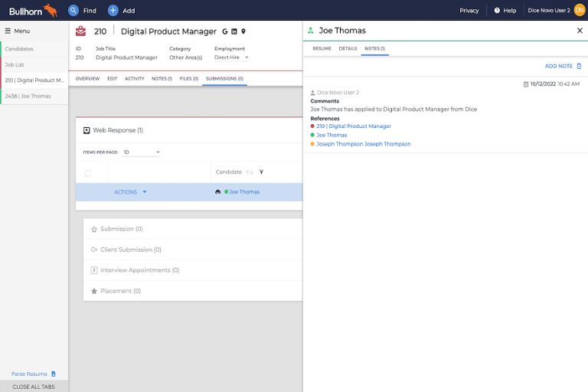This screenshot has height=392, width=588.
Task: Click the Candidate column sort arrows
Action: (250, 172)
